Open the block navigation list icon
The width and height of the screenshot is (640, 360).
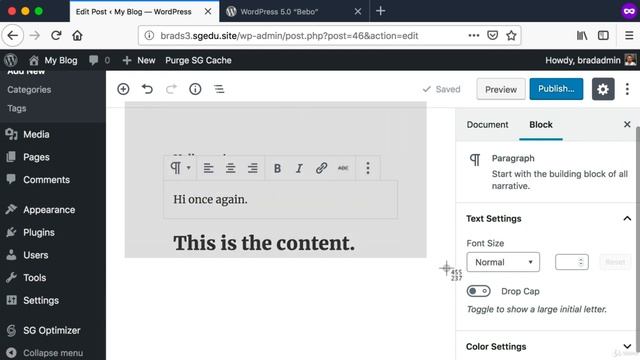pos(219,89)
